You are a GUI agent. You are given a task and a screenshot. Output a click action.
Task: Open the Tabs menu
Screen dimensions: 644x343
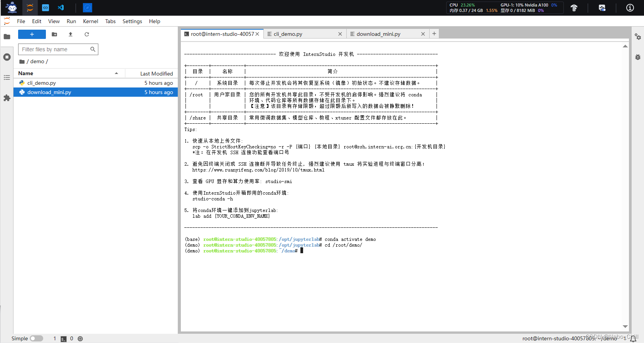[x=110, y=21]
